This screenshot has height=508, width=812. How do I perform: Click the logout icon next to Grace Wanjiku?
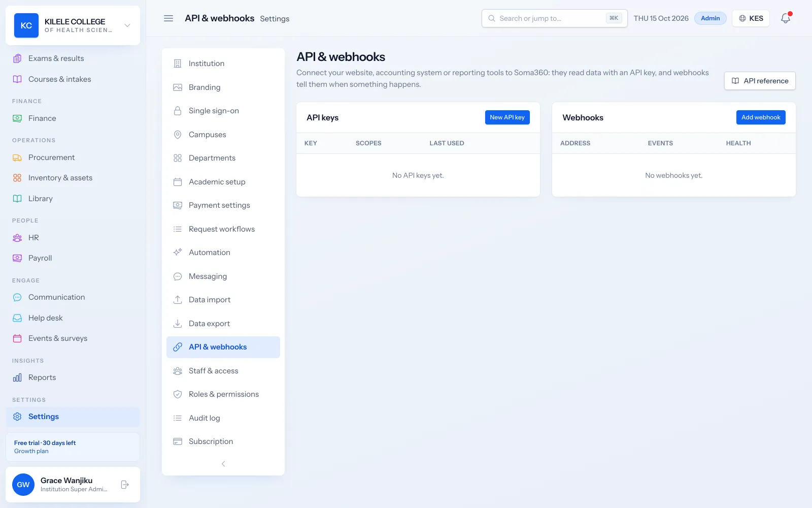(x=125, y=485)
